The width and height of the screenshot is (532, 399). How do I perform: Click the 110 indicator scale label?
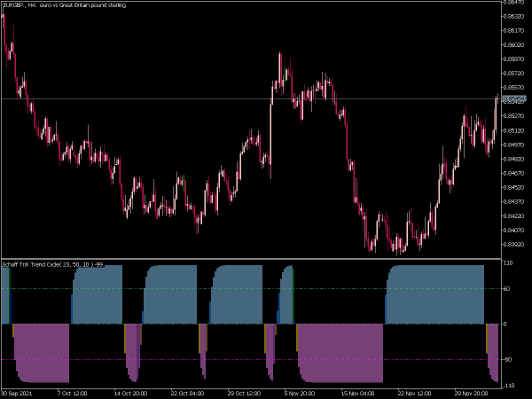[x=508, y=263]
